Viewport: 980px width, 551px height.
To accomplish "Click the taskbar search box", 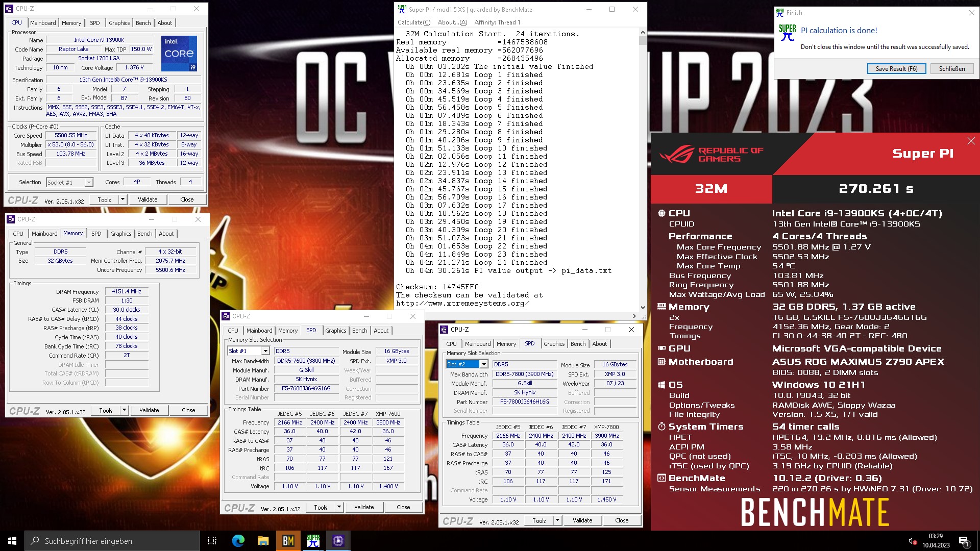I will [x=112, y=541].
